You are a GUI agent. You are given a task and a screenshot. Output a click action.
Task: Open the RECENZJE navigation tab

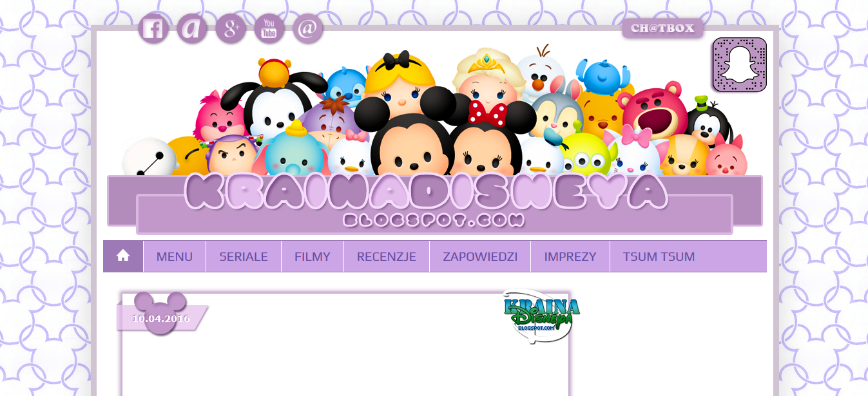[387, 256]
